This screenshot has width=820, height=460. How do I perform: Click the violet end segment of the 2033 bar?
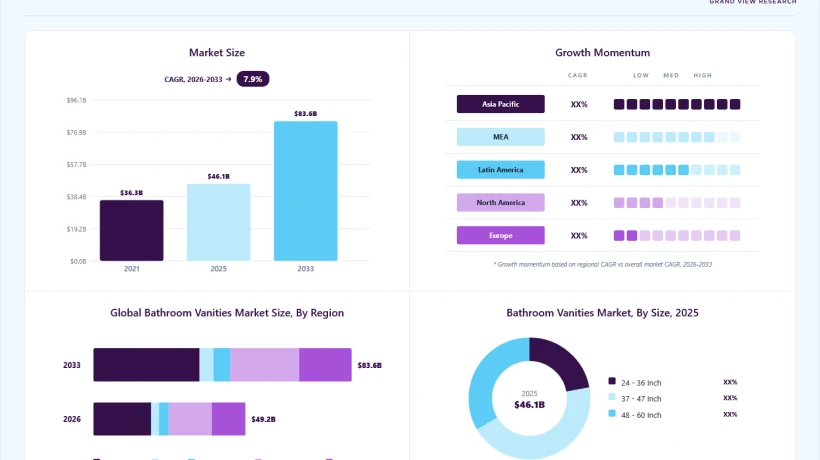(325, 365)
